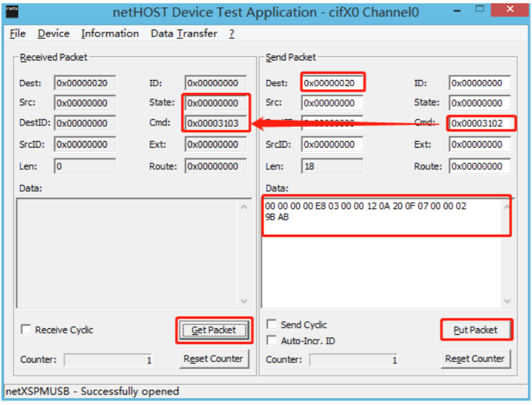
Task: Click Received Packet Counter value field
Action: point(108,360)
